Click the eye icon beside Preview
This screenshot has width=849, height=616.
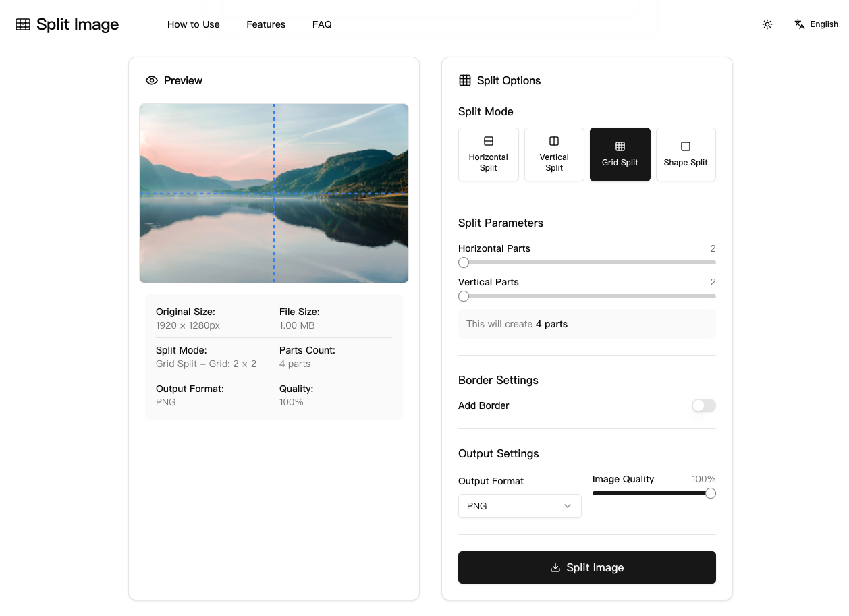[x=152, y=80]
